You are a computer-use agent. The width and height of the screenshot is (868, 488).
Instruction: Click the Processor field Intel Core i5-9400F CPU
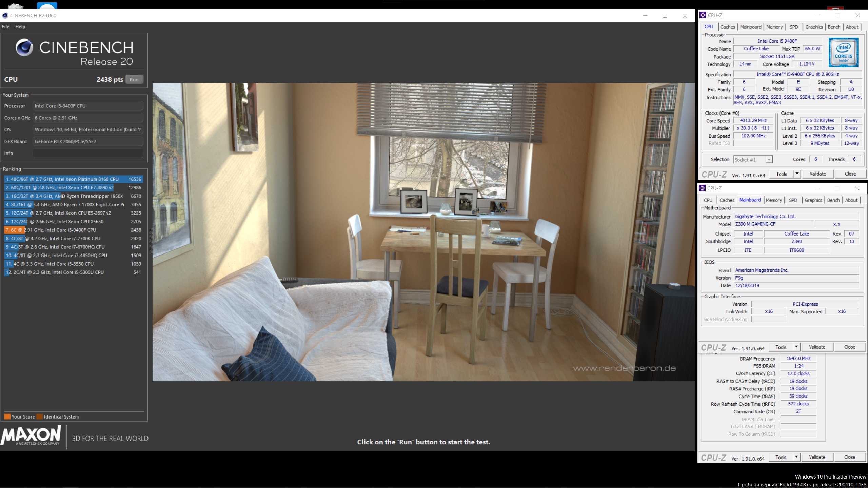coord(88,106)
